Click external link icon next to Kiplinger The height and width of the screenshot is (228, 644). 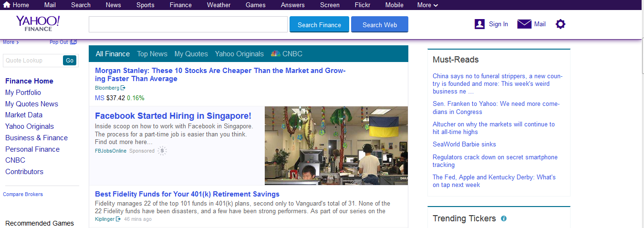pyautogui.click(x=118, y=219)
